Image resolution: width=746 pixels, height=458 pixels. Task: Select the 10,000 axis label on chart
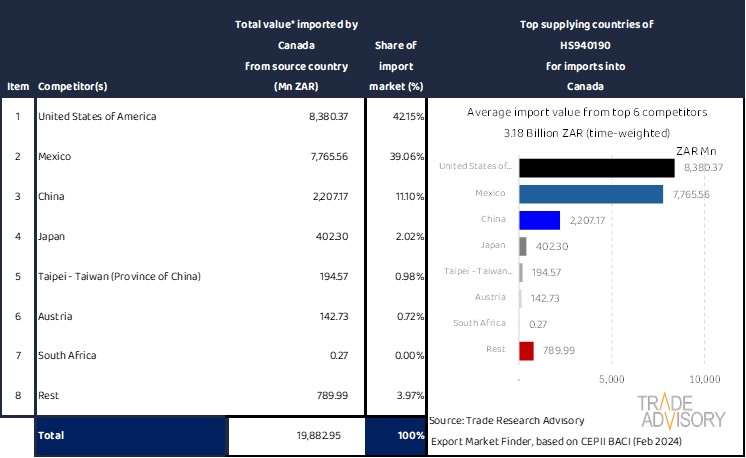click(704, 380)
